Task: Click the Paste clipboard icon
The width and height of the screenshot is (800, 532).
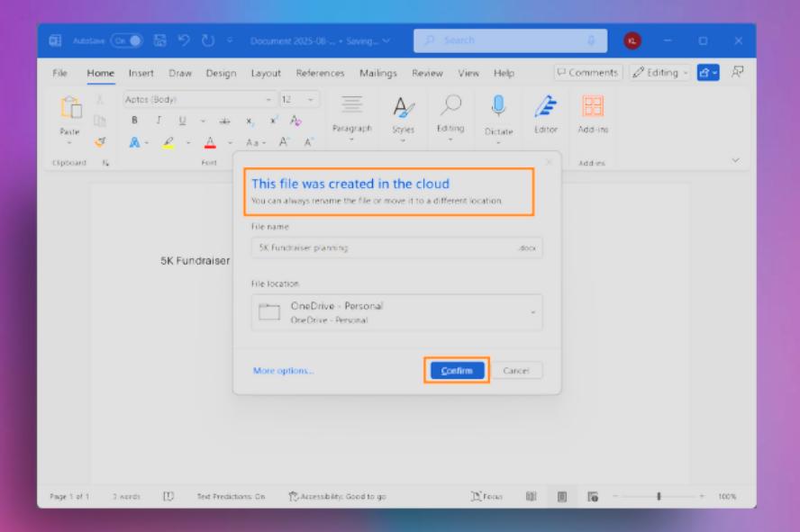Action: 70,110
